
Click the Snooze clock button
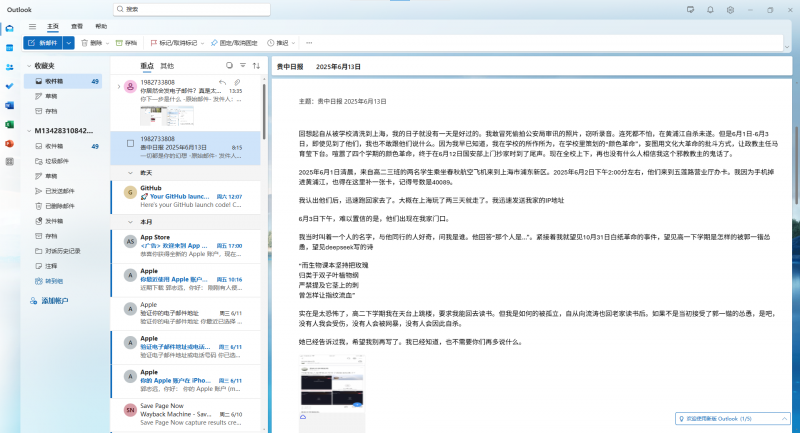277,43
